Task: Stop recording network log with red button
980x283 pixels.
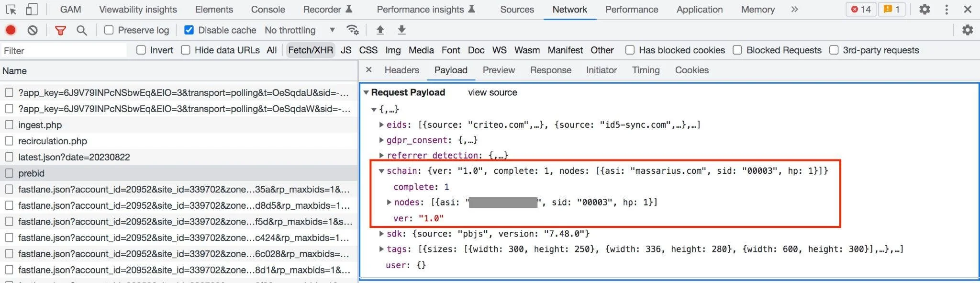Action: [x=11, y=30]
